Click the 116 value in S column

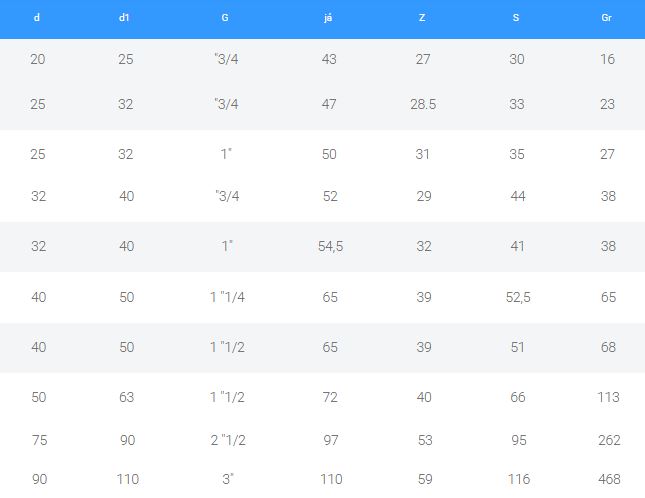point(517,479)
